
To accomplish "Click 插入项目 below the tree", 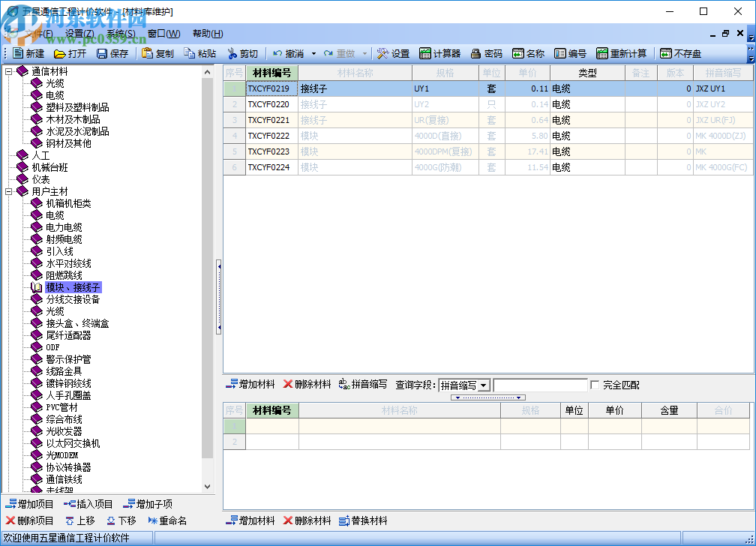I will point(88,504).
